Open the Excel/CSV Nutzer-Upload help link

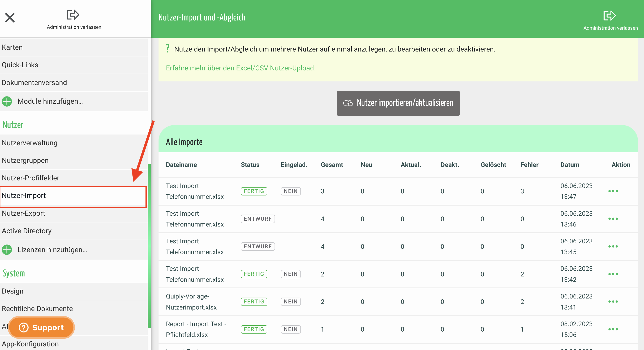click(241, 68)
